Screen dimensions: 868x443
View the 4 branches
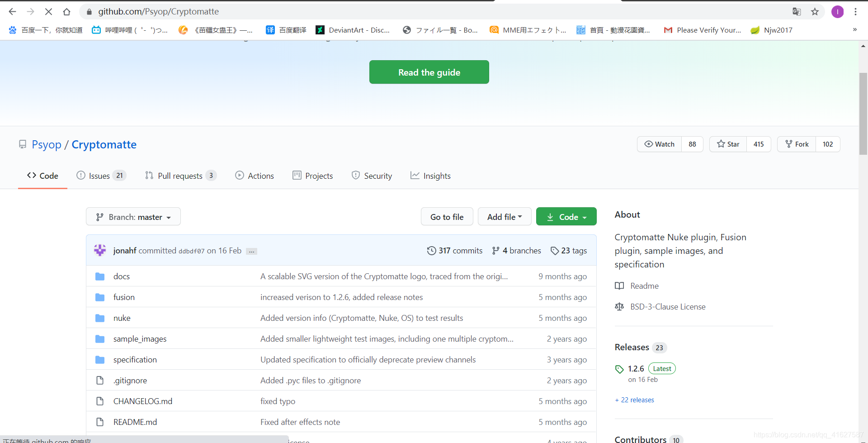516,250
